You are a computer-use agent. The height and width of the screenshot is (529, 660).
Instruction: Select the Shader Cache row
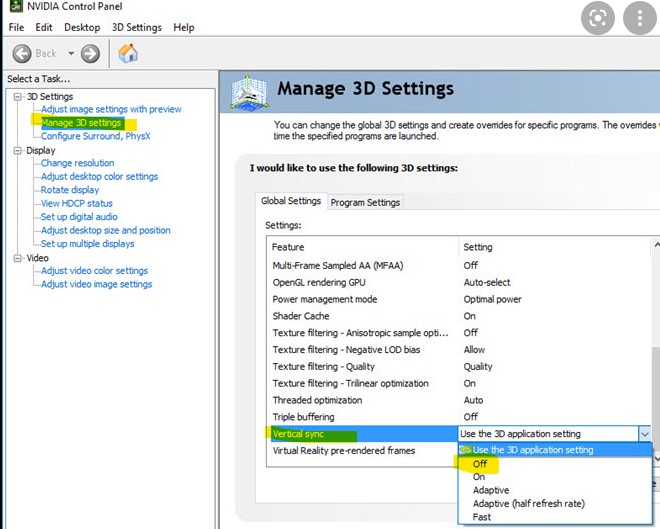pyautogui.click(x=459, y=316)
